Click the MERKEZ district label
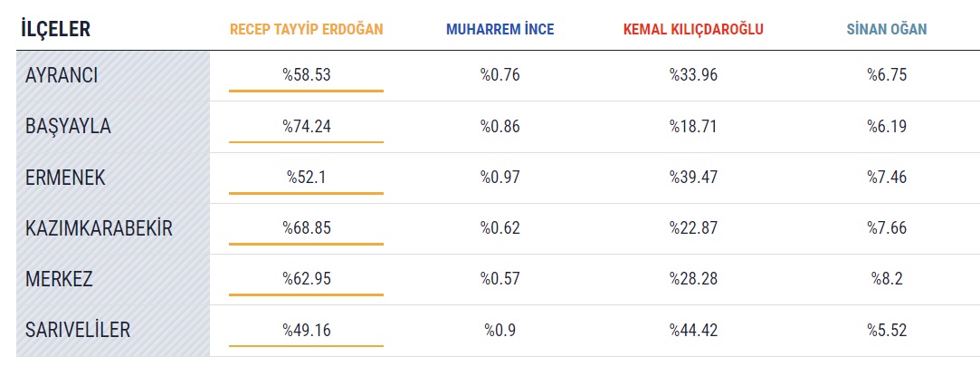Image resolution: width=980 pixels, height=376 pixels. click(59, 279)
